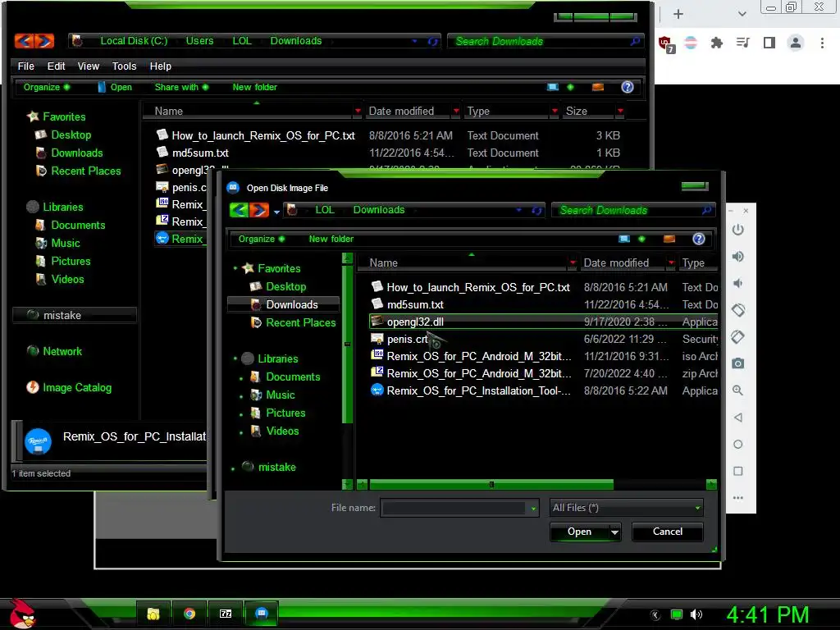Click help icon in Explorer window toolbar
The image size is (840, 630).
[x=628, y=87]
